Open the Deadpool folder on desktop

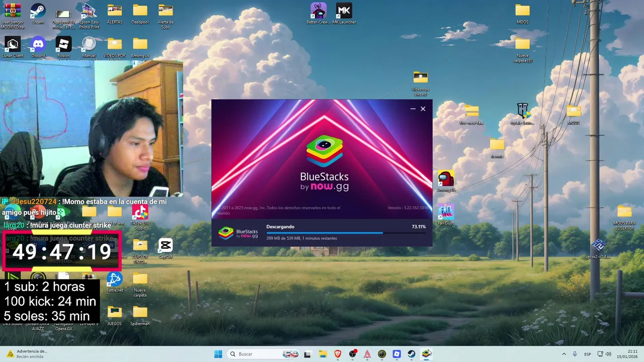(140, 14)
